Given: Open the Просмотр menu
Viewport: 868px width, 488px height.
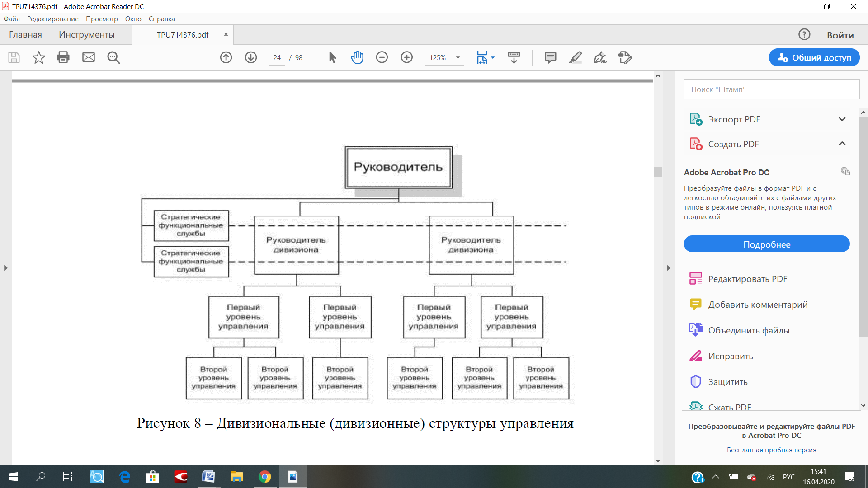Looking at the screenshot, I should (x=102, y=19).
